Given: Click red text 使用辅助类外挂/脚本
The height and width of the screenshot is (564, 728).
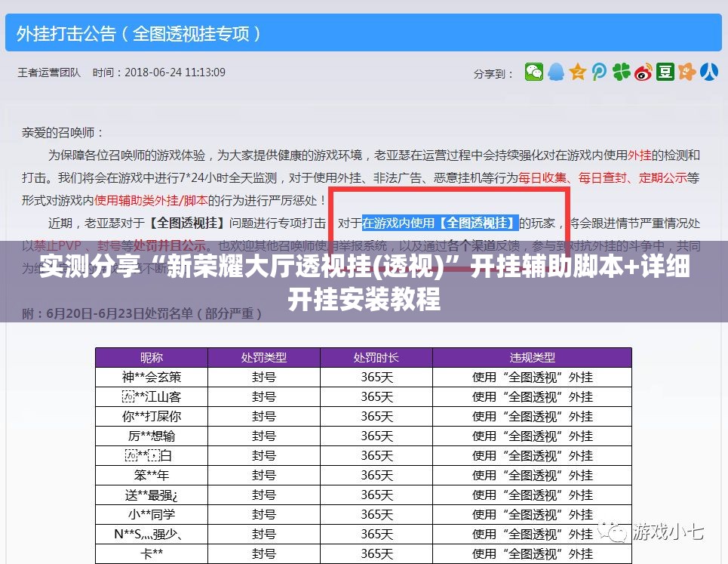Looking at the screenshot, I should (x=151, y=201).
